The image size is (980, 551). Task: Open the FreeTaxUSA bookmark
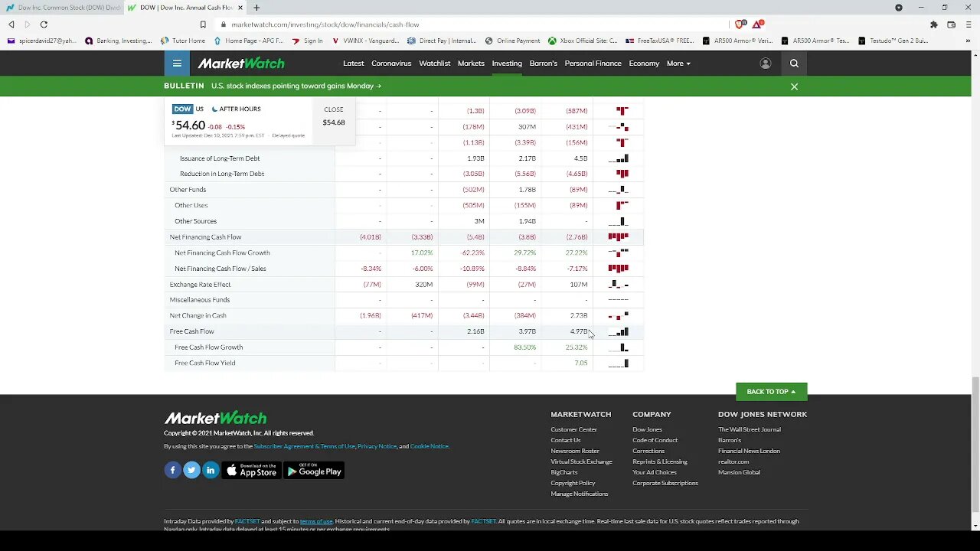(x=660, y=41)
